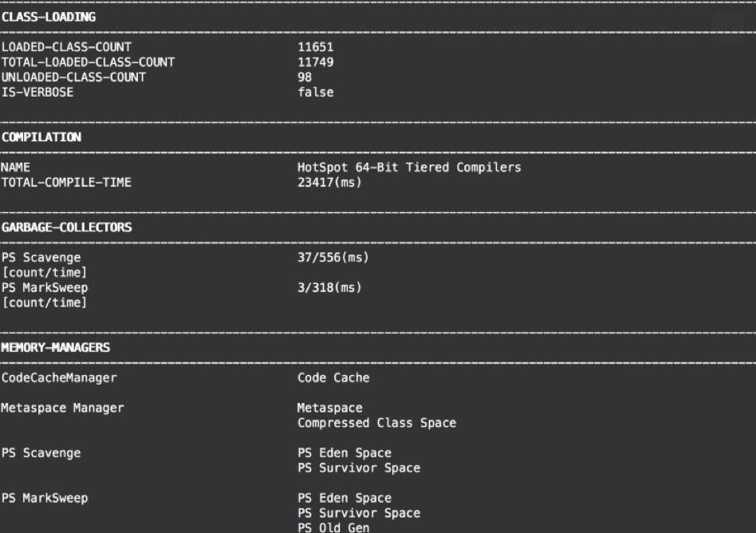The image size is (756, 533).
Task: Click the 3/318(ms) MarkSweep count value
Action: pyautogui.click(x=329, y=287)
